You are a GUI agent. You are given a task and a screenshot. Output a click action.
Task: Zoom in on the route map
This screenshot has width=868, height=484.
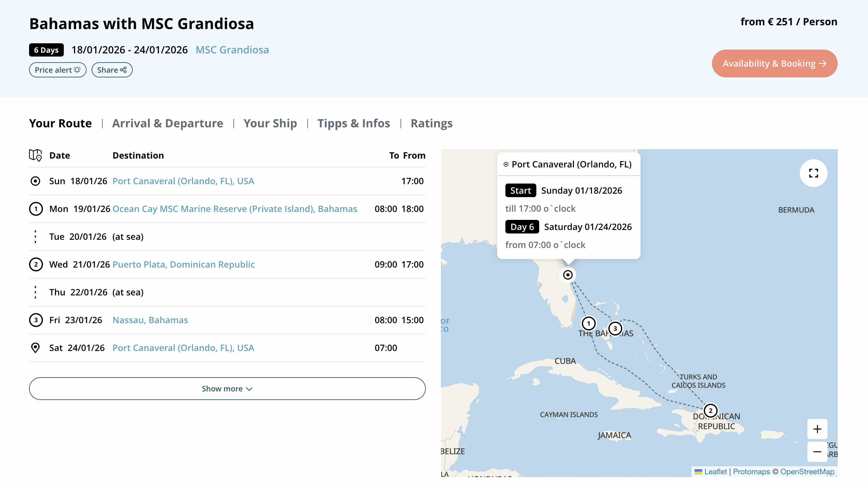[817, 429]
